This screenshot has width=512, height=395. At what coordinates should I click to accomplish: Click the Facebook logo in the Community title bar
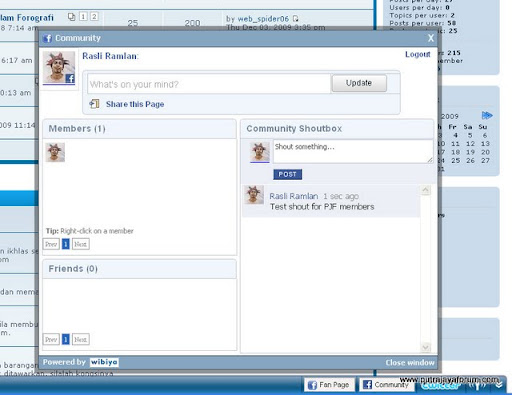point(47,38)
